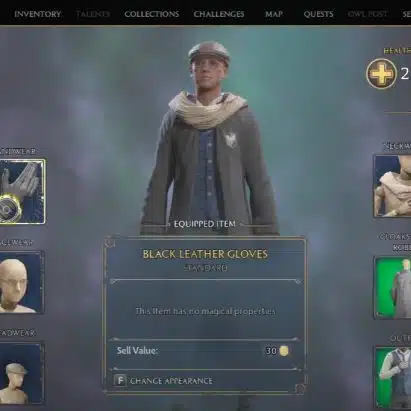Go to the Collections tab
Viewport: 411px width, 411px height.
pos(152,14)
